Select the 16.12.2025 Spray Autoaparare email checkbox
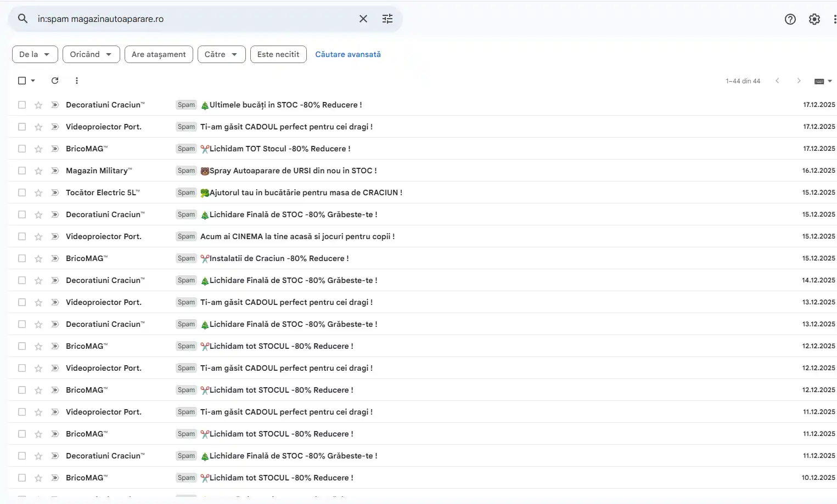This screenshot has height=504, width=837. (x=22, y=171)
